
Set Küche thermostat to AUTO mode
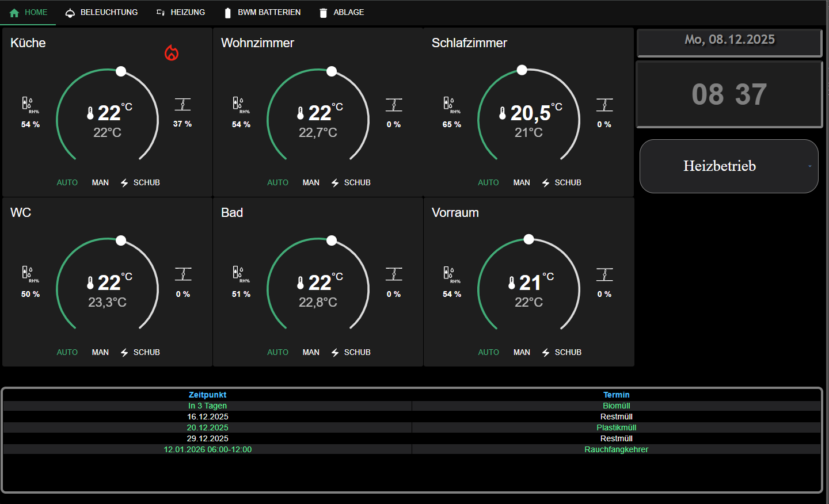coord(67,182)
